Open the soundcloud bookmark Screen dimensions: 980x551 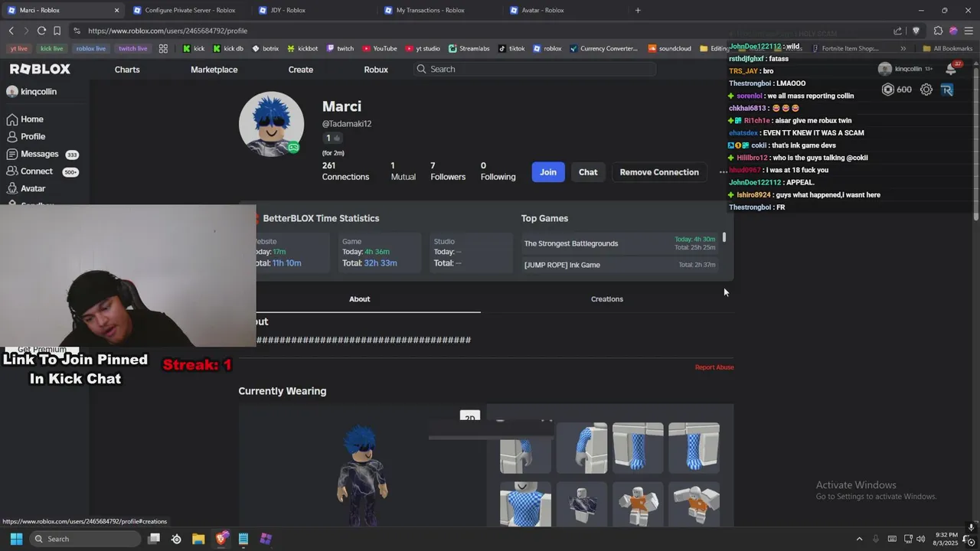[x=669, y=48]
